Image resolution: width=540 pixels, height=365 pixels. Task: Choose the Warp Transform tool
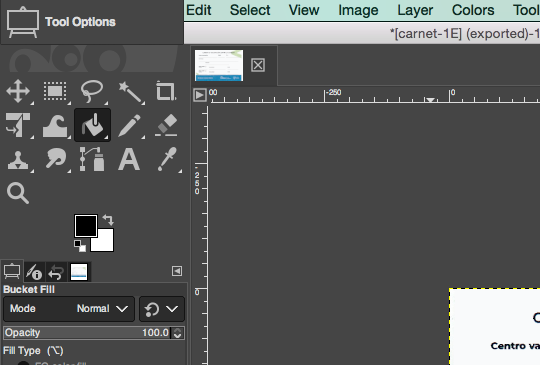(55, 126)
